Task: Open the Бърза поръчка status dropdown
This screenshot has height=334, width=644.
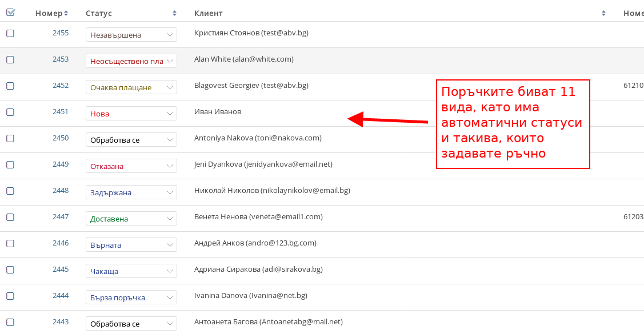Action: point(131,297)
